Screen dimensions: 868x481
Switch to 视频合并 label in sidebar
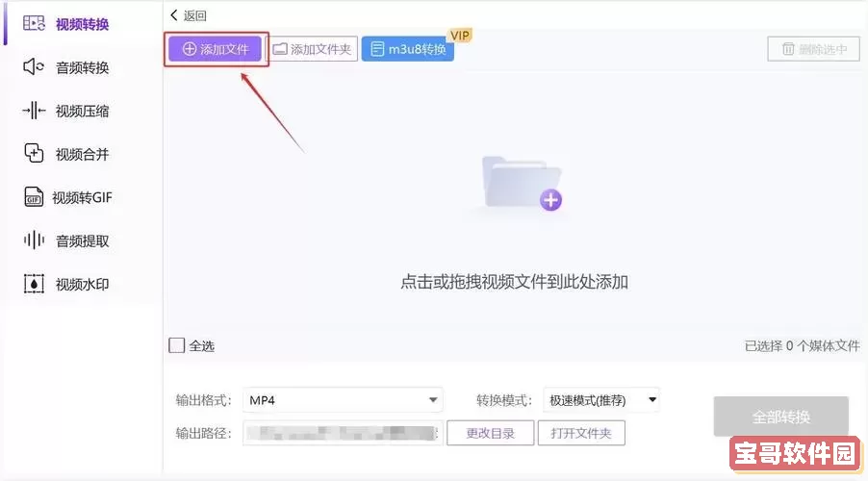click(x=82, y=155)
